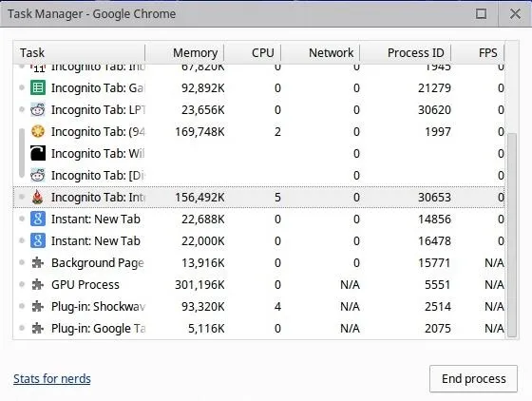Click the green spreadsheet icon for Incognito Tab: Ga
Image resolution: width=532 pixels, height=401 pixels.
(x=38, y=87)
